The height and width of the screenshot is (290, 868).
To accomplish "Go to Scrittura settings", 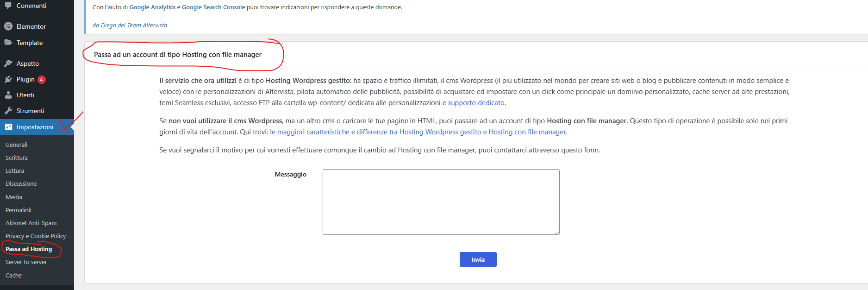I will tap(17, 158).
